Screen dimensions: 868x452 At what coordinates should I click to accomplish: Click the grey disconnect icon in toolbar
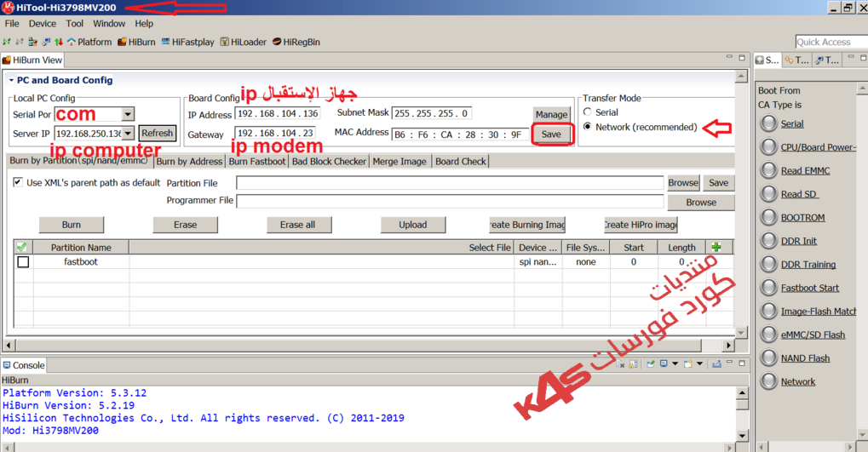[20, 42]
